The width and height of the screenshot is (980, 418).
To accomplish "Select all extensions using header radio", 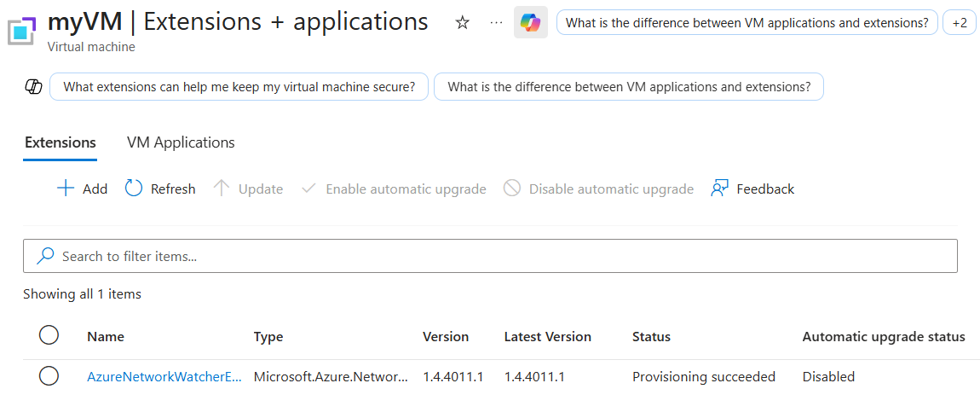I will (x=49, y=335).
